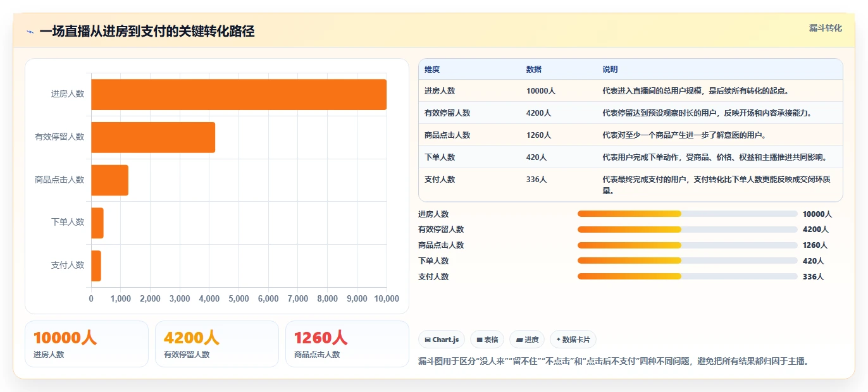The height and width of the screenshot is (392, 868).
Task: Click the 5,000 tick on the chart's x-axis
Action: coord(239,298)
